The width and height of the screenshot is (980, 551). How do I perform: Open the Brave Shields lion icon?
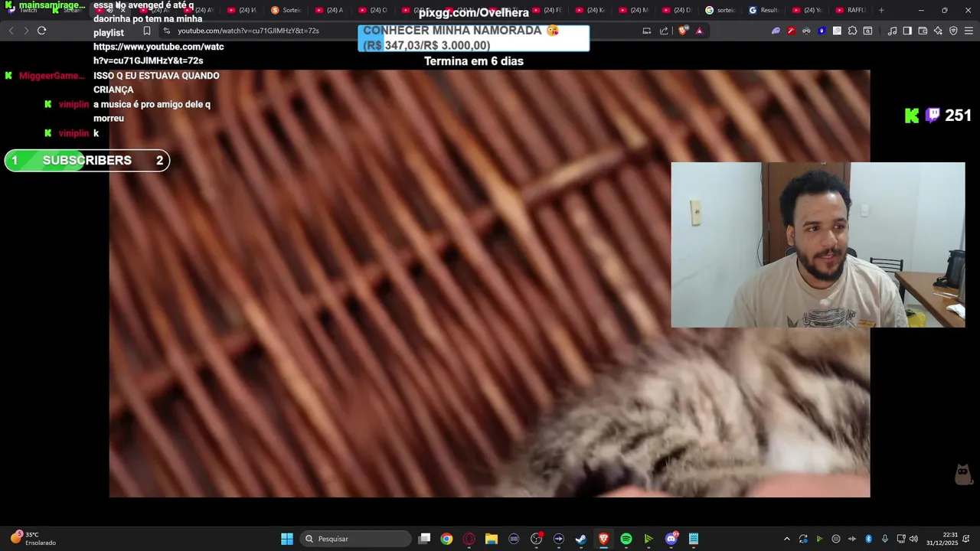pyautogui.click(x=683, y=31)
